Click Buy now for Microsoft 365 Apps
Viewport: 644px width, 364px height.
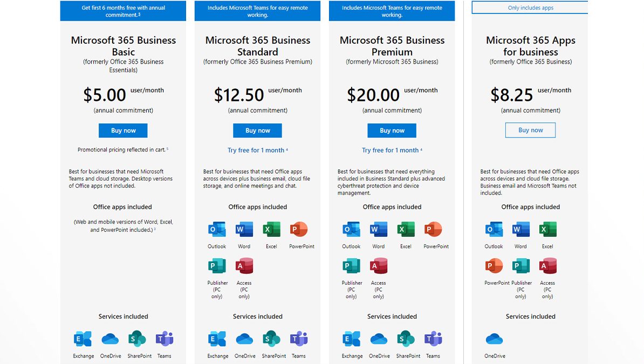(530, 130)
